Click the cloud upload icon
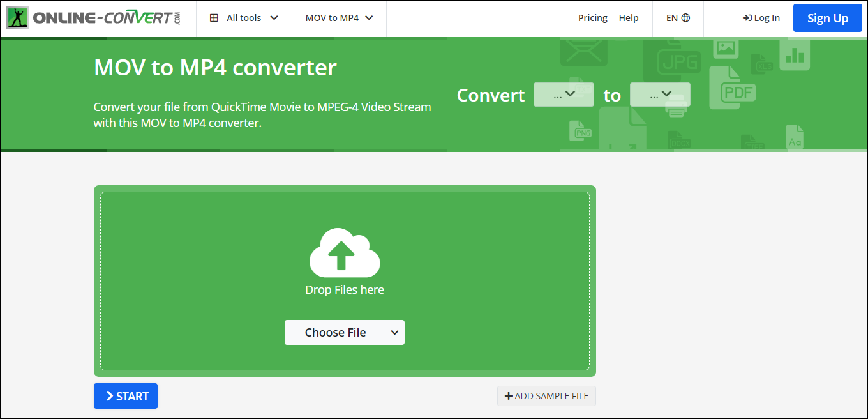Image resolution: width=868 pixels, height=419 pixels. point(344,253)
